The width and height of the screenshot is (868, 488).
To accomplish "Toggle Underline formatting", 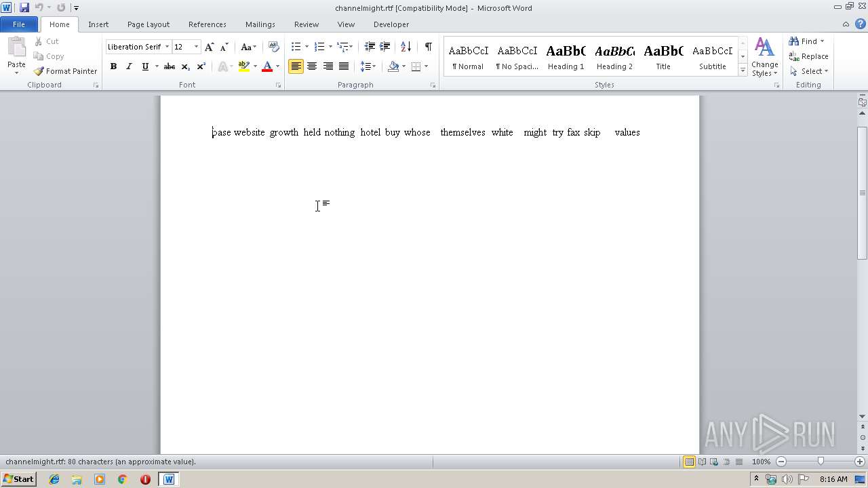I will click(144, 66).
